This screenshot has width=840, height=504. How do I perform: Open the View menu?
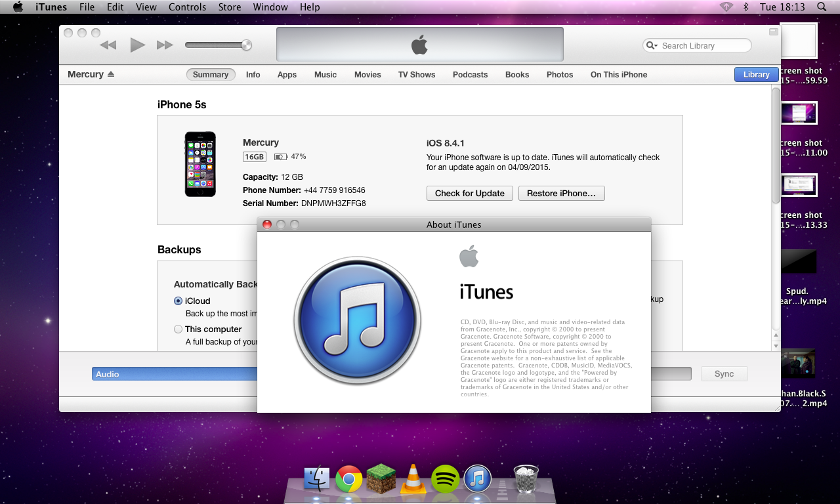(x=146, y=7)
